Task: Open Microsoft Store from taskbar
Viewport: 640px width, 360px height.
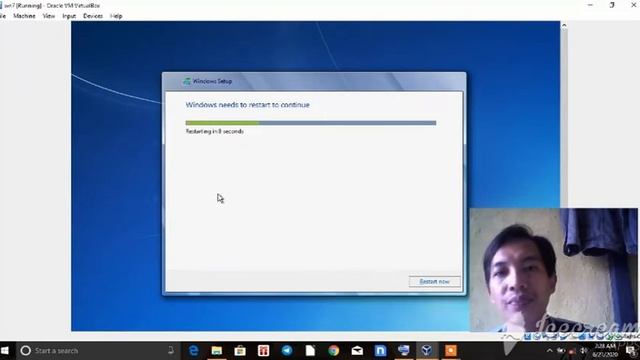Action: click(240, 351)
